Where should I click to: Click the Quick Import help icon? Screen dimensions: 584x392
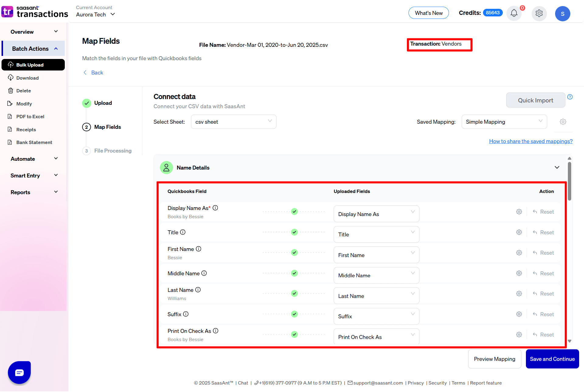pyautogui.click(x=570, y=97)
